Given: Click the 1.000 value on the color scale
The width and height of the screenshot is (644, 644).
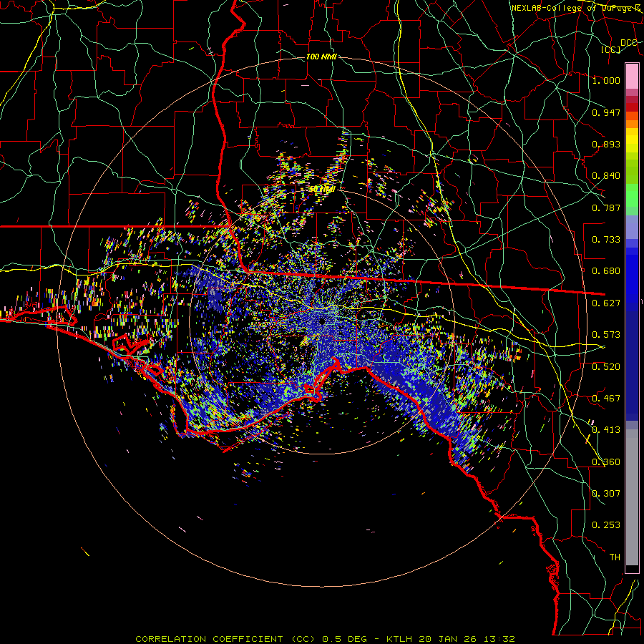Looking at the screenshot, I should (x=606, y=80).
